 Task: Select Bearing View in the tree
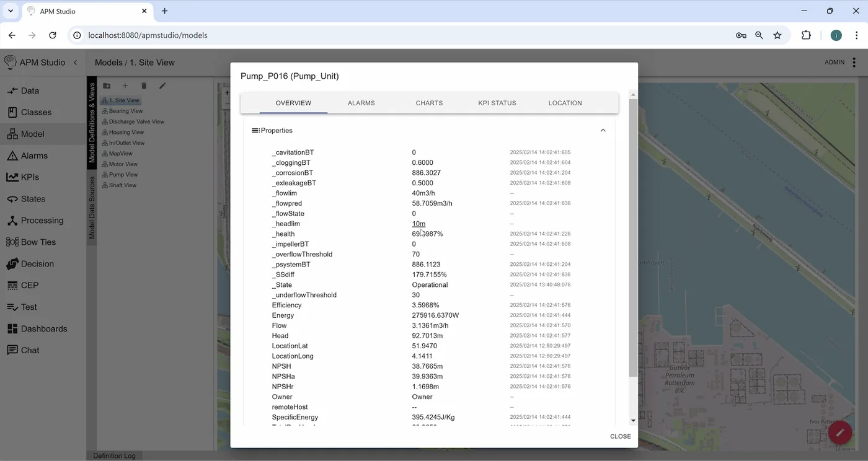126,111
